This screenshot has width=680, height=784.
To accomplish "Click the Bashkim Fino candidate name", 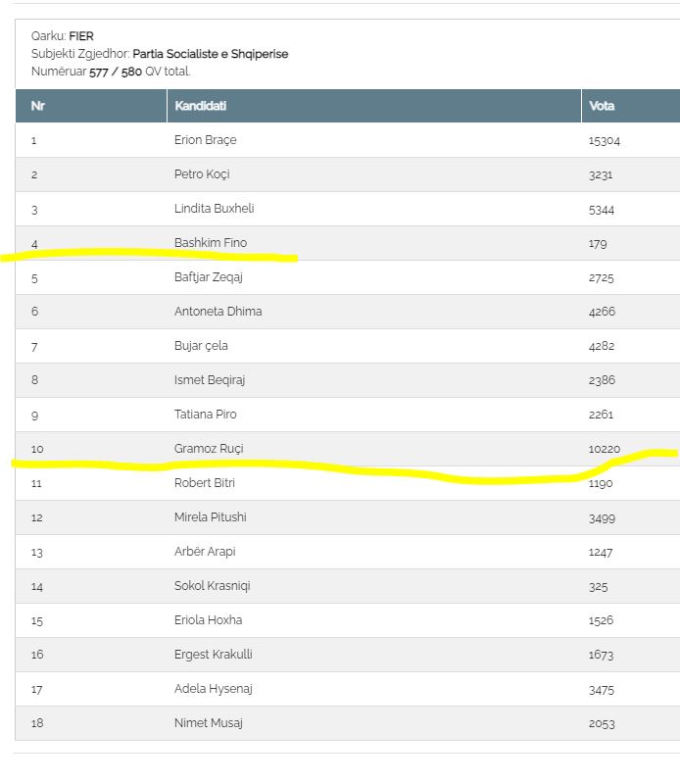I will (211, 242).
